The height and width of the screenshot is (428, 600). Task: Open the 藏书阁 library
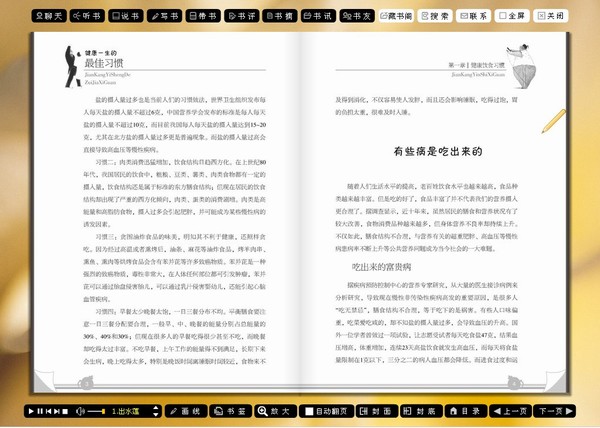click(x=396, y=16)
